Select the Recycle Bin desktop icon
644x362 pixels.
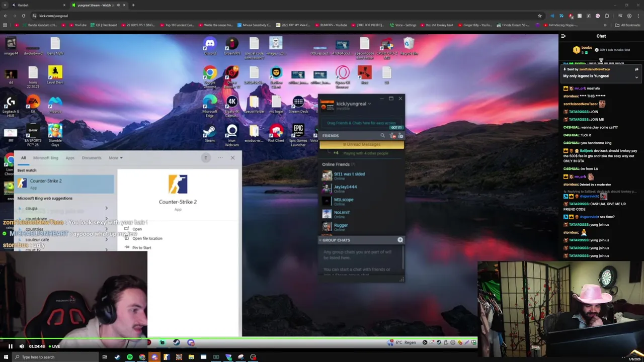(x=409, y=46)
